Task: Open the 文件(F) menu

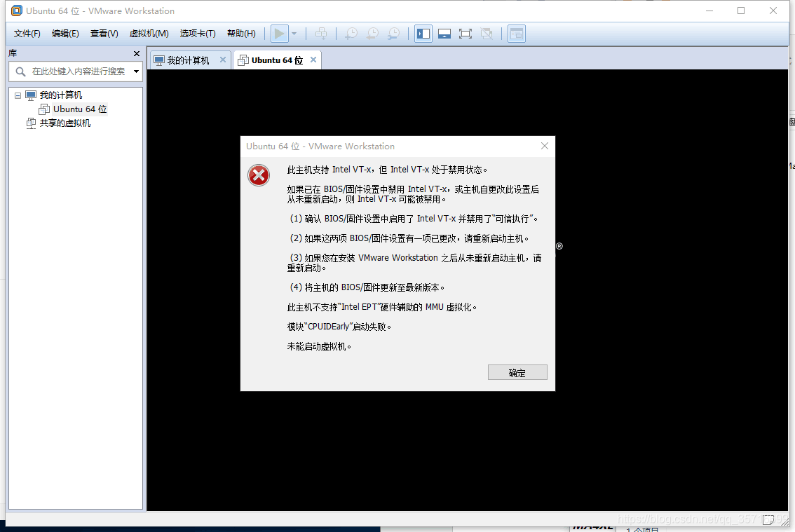Action: click(x=27, y=34)
